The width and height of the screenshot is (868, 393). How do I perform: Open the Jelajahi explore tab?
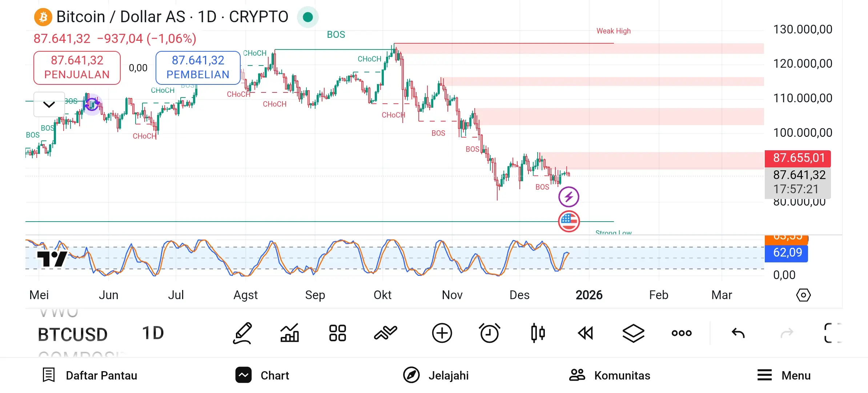436,375
